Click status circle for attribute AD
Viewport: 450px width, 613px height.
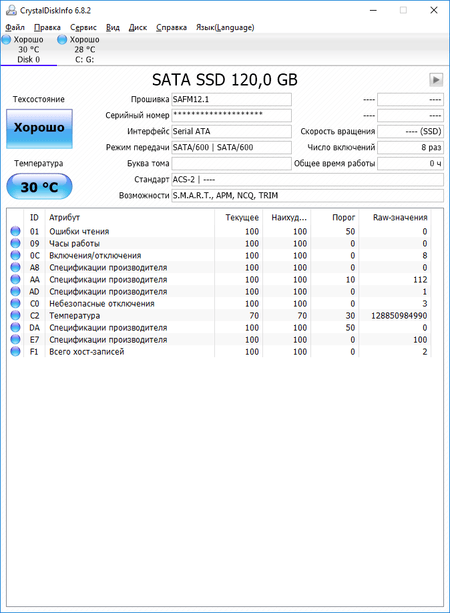(x=15, y=291)
